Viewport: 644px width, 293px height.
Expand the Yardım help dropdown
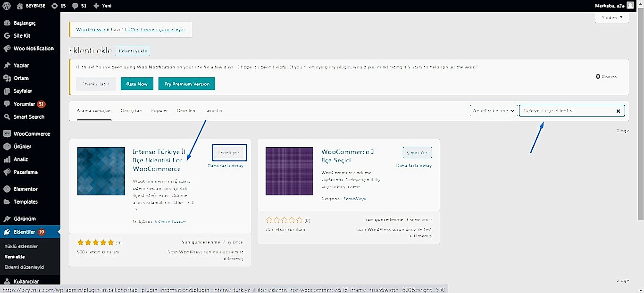pyautogui.click(x=612, y=17)
